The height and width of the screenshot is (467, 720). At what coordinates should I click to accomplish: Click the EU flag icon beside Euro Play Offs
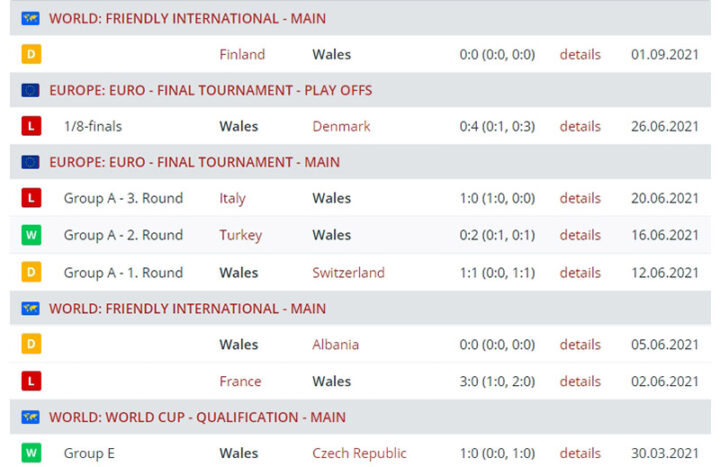(x=31, y=90)
